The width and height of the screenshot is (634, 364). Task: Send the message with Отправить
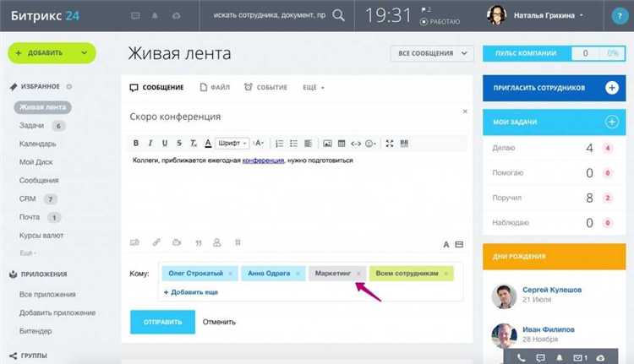point(162,322)
